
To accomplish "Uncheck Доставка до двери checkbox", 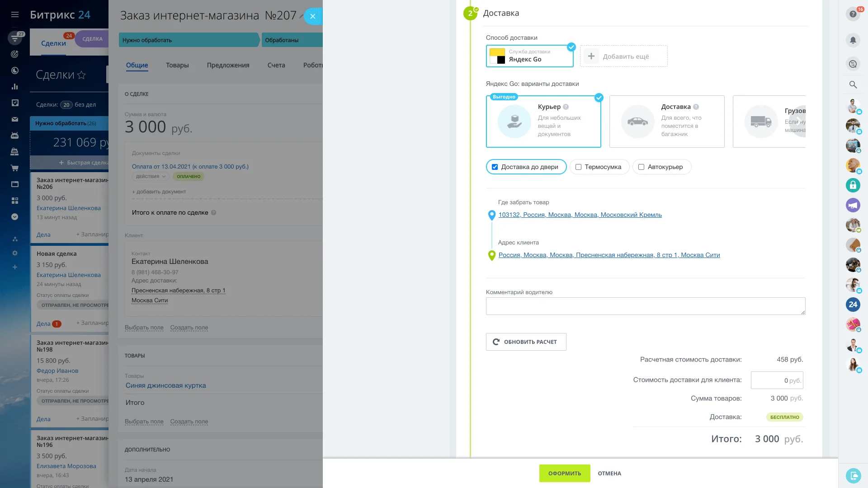I will pos(495,167).
